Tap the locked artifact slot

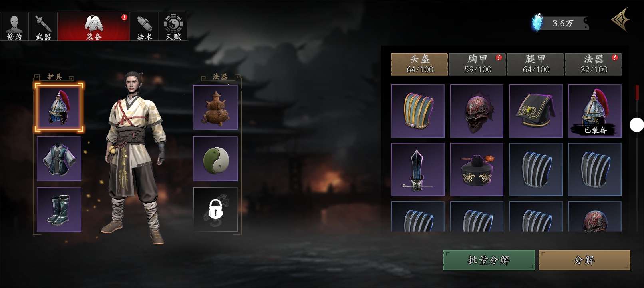(x=215, y=210)
